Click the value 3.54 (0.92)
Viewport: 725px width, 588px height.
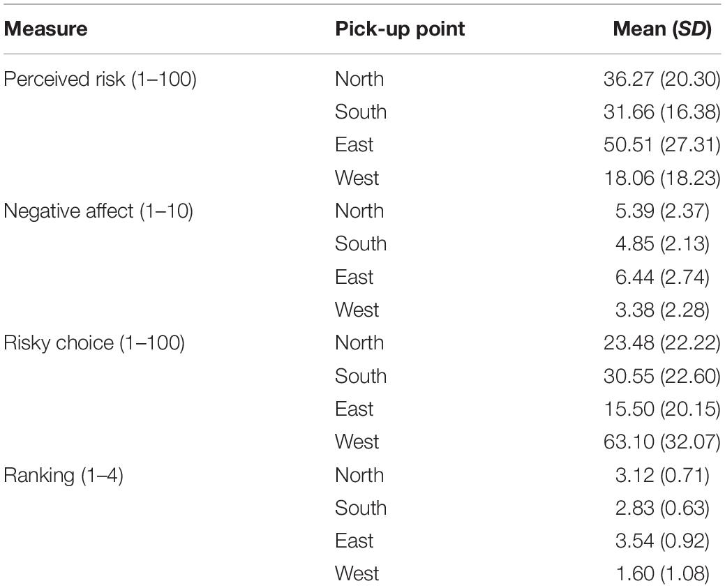click(662, 541)
